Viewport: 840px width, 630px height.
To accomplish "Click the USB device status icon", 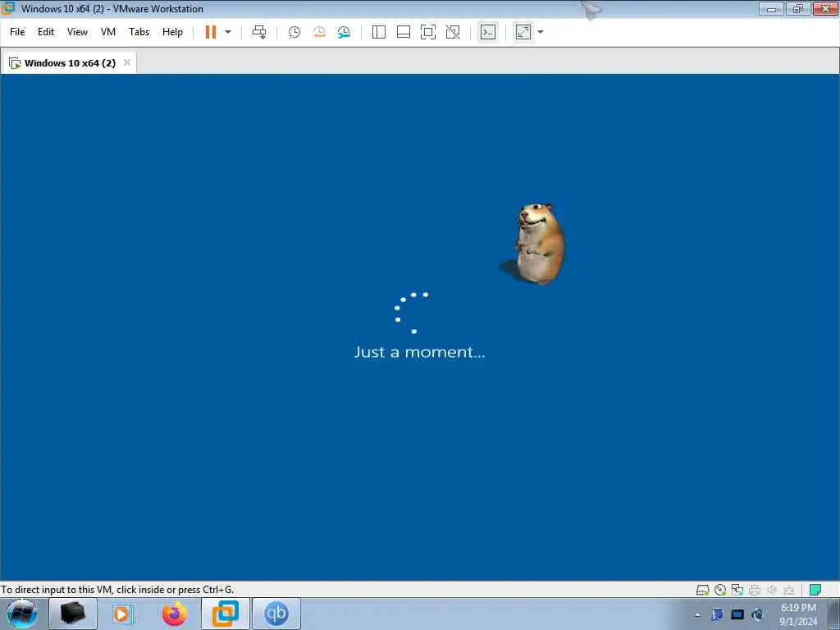I will point(788,590).
